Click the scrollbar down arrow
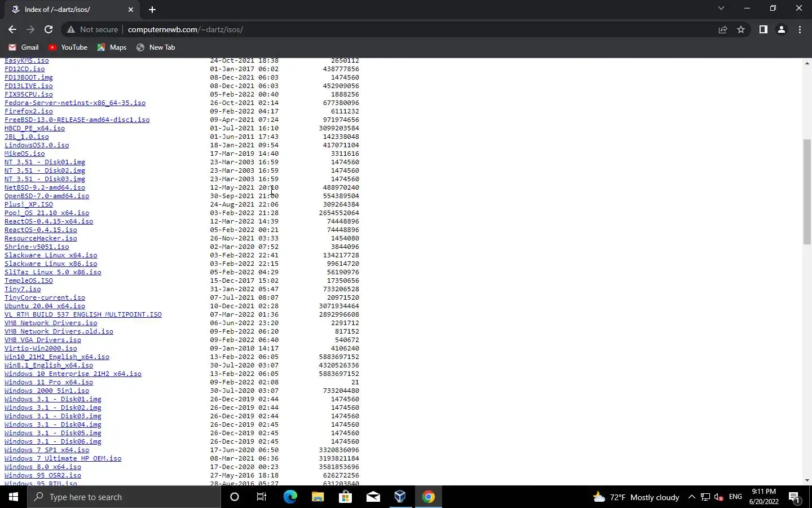Viewport: 812px width, 508px height. click(x=807, y=480)
